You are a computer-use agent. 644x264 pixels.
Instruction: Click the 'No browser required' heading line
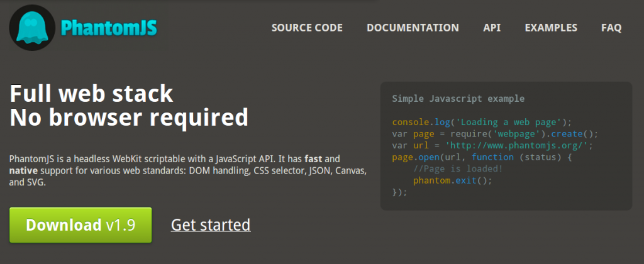coord(129,118)
